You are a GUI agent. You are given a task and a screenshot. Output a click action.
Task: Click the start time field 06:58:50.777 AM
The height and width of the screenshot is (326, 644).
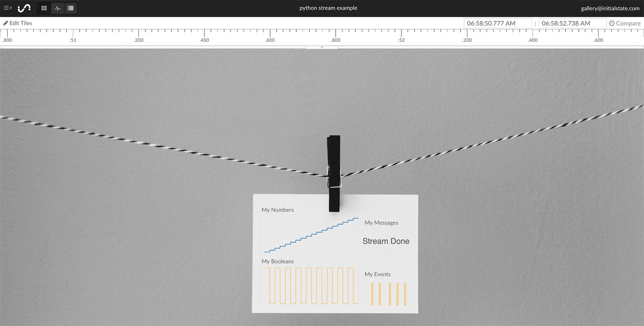coord(497,23)
